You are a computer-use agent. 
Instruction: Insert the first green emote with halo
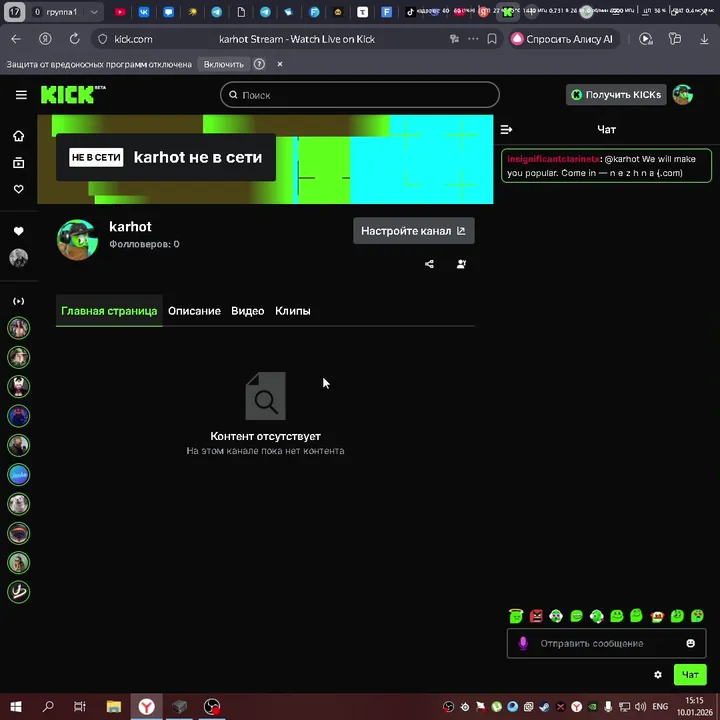tap(516, 616)
